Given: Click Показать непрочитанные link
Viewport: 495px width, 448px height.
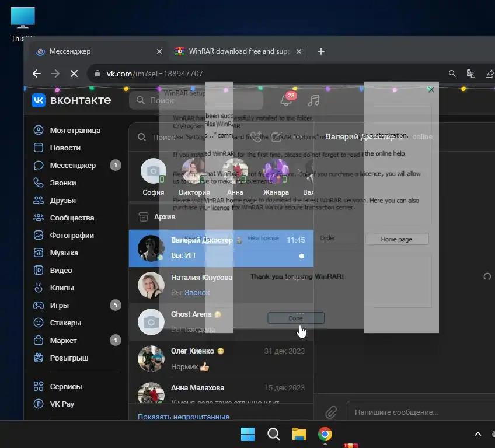Looking at the screenshot, I should click(183, 416).
